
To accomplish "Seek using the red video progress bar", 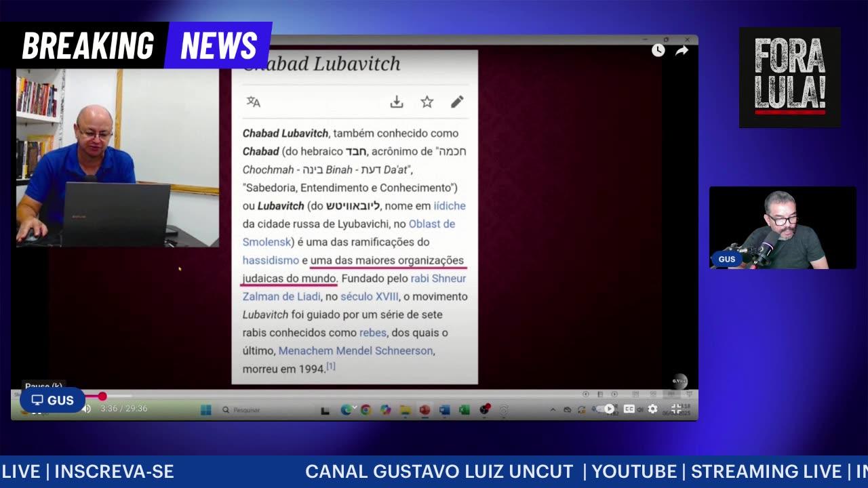I will tap(355, 396).
